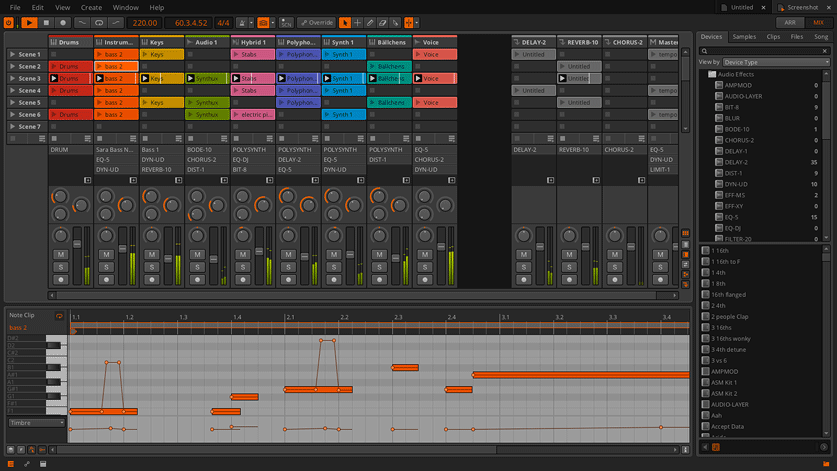Viewport: 837px width, 471px height.
Task: Toggle the Loop button in the transport bar
Action: point(99,23)
